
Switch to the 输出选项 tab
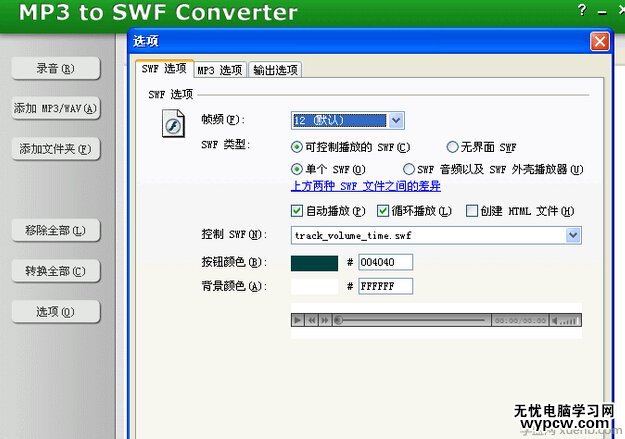[x=275, y=70]
